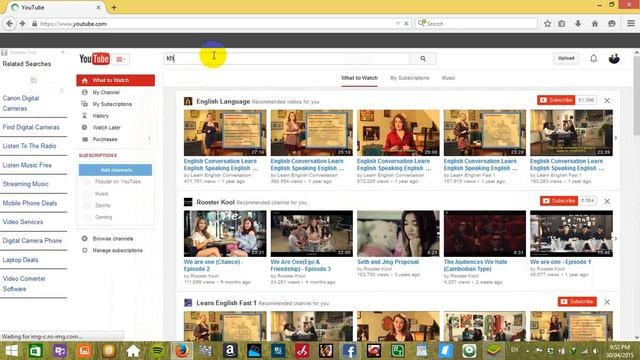Image resolution: width=640 pixels, height=360 pixels.
Task: Bookmark this page with star icon
Action: pos(547,24)
